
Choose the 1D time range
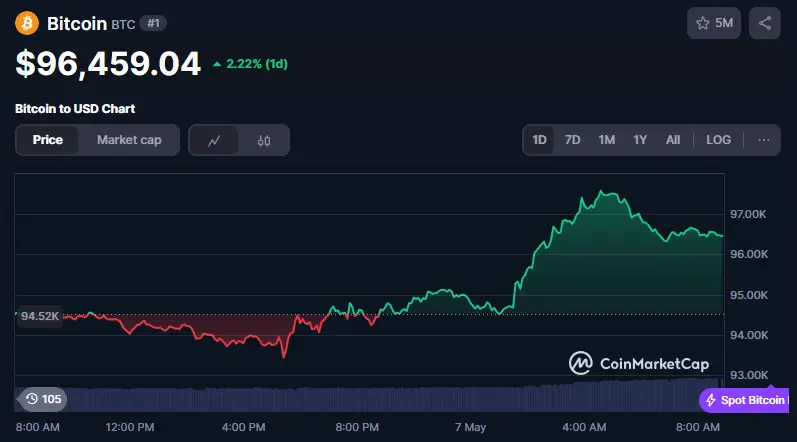[x=539, y=140]
